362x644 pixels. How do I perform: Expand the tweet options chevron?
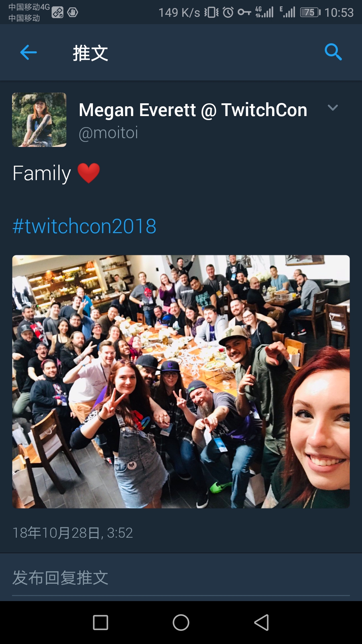(333, 108)
